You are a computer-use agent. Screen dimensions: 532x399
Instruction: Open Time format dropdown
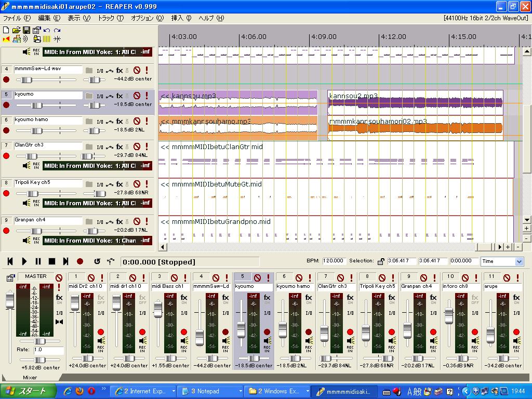click(x=519, y=261)
